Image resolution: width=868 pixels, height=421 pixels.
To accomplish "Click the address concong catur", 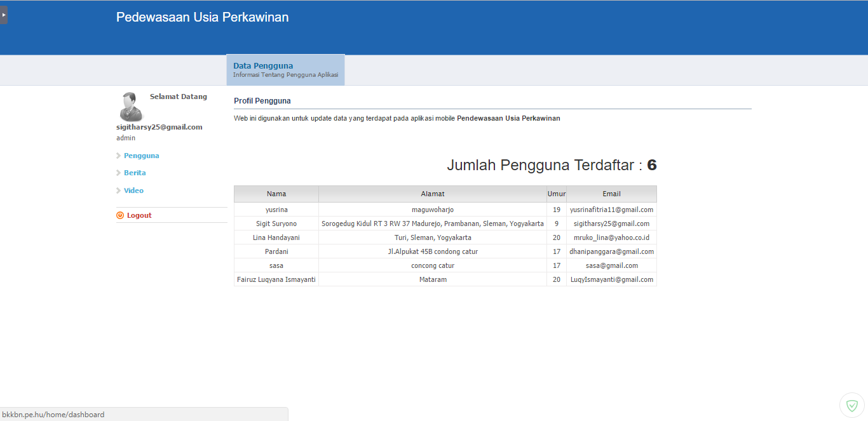I will (433, 265).
